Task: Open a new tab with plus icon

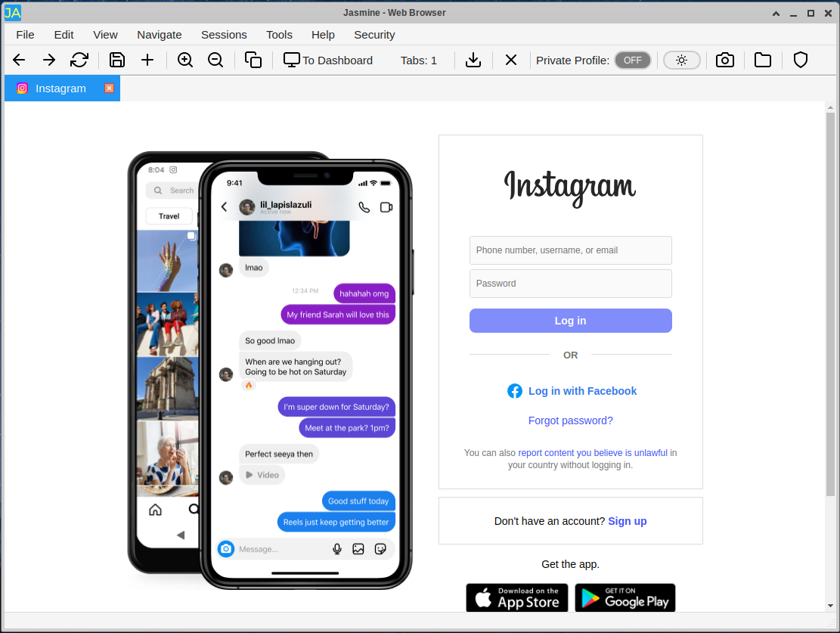Action: pyautogui.click(x=147, y=60)
